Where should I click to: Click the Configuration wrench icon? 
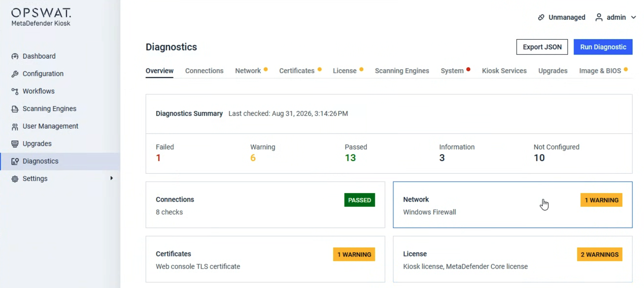tap(15, 74)
